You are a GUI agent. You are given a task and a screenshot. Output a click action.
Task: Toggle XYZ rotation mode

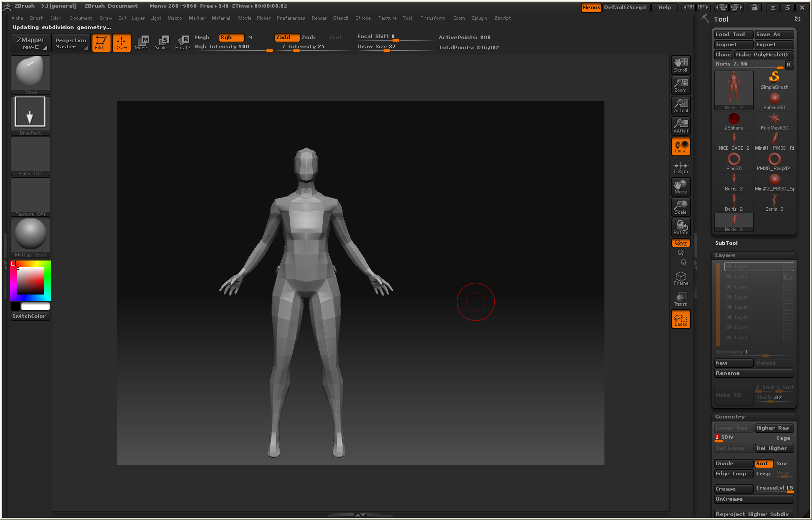pos(681,243)
